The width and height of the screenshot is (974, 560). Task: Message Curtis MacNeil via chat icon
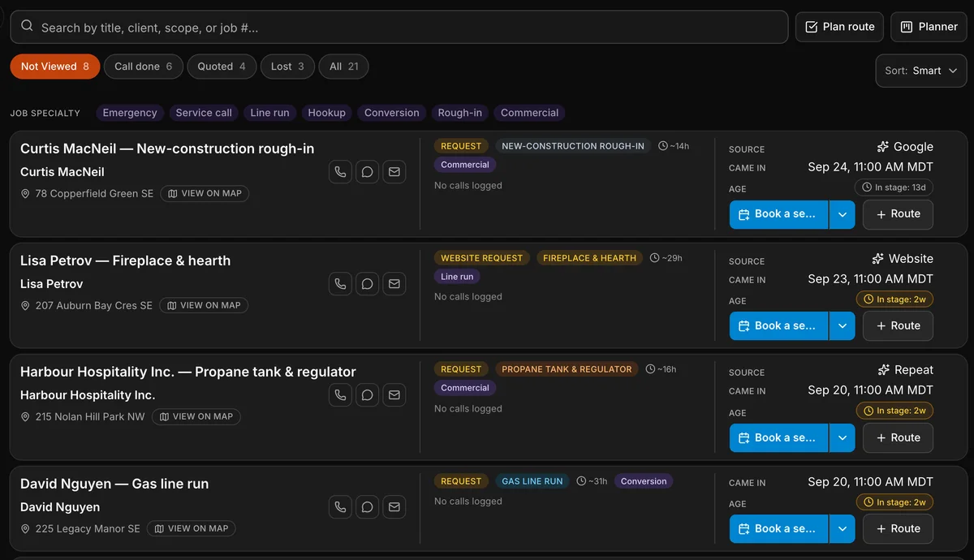[x=367, y=172]
